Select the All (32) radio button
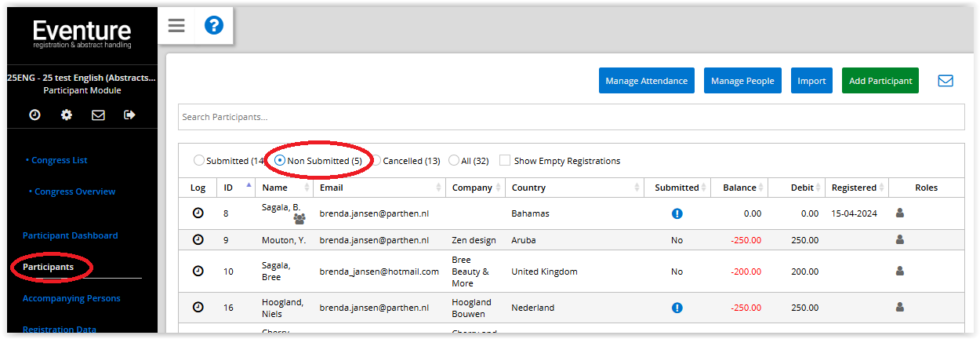This screenshot has height=339, width=980. (454, 161)
